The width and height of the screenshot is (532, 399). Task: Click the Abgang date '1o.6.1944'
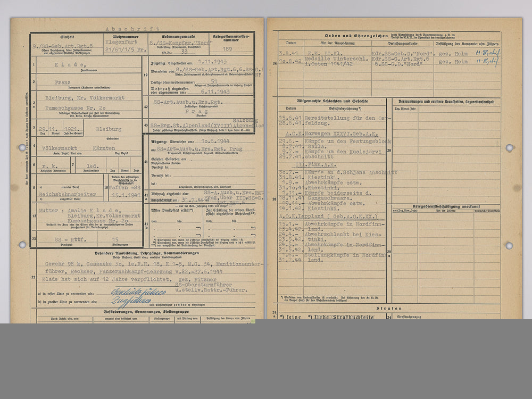tap(215, 141)
